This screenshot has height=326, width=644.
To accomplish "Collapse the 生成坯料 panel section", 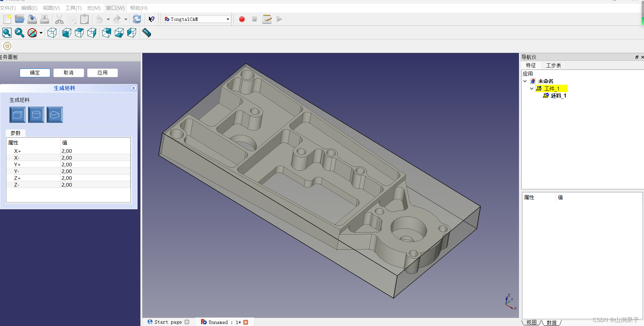I will coord(133,88).
